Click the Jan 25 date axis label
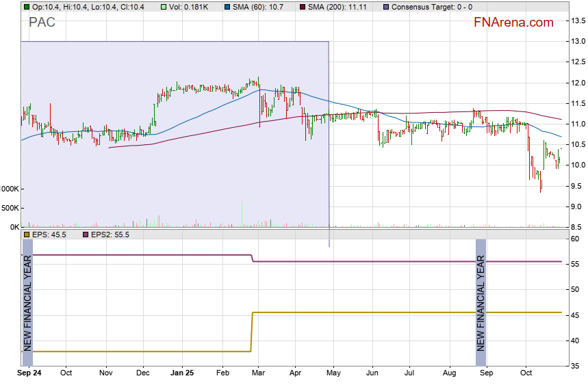 point(182,373)
